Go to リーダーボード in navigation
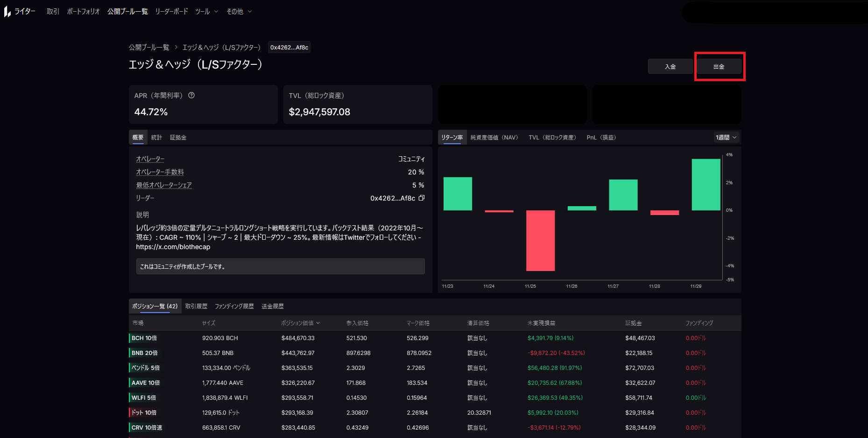The width and height of the screenshot is (868, 438). tap(171, 12)
